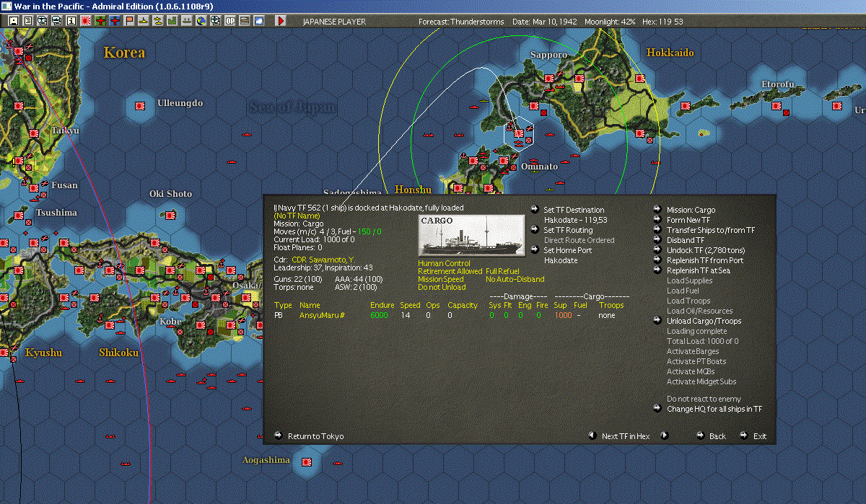
Task: Click the globe icon in toolbar
Action: (201, 21)
